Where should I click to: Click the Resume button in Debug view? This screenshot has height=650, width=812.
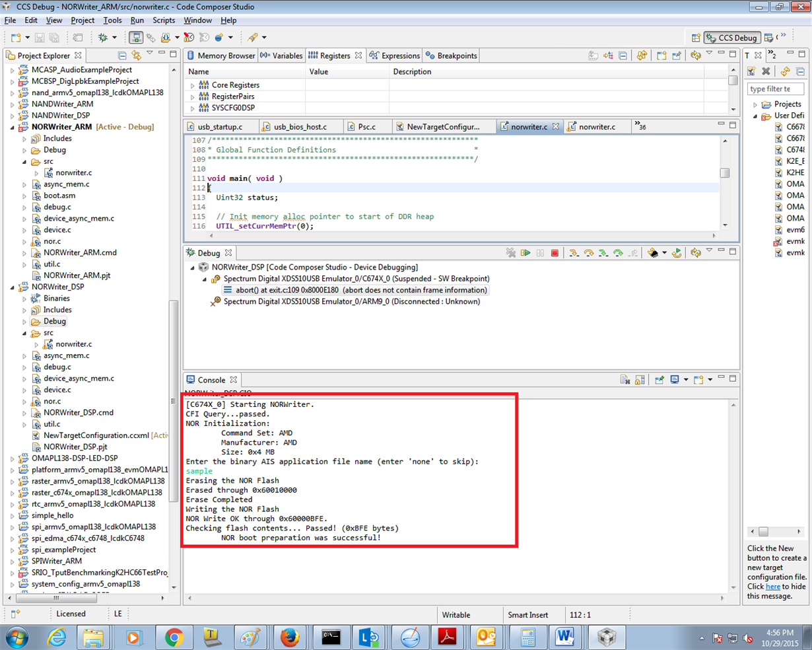(x=525, y=253)
